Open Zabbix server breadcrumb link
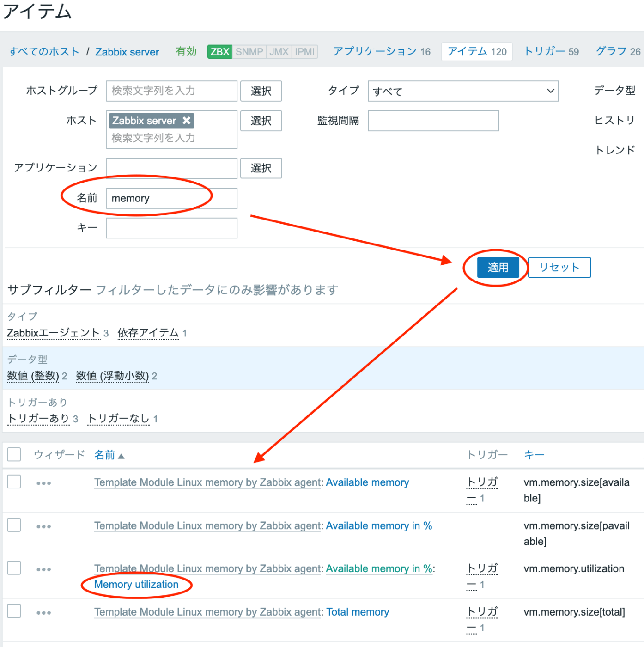This screenshot has height=647, width=644. coord(127,52)
